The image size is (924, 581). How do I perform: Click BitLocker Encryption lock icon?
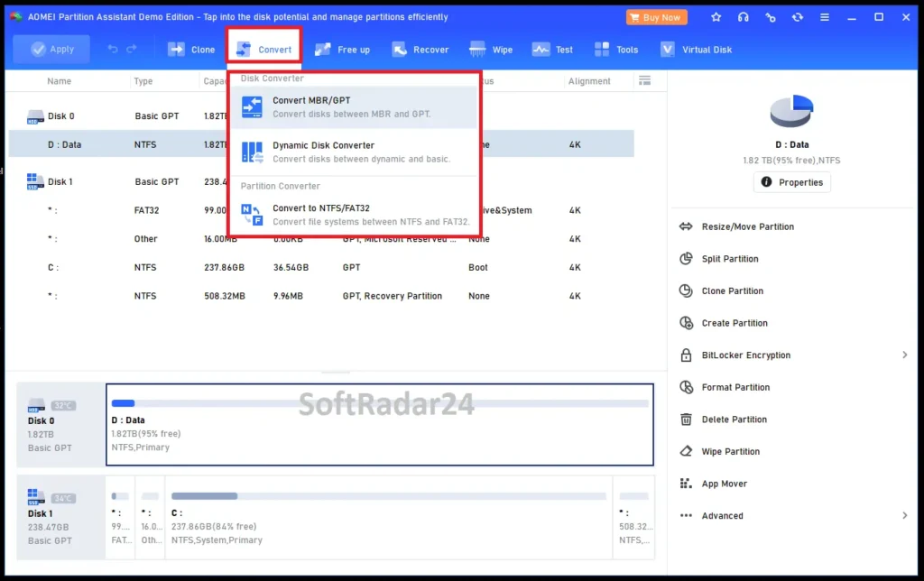[x=686, y=355]
